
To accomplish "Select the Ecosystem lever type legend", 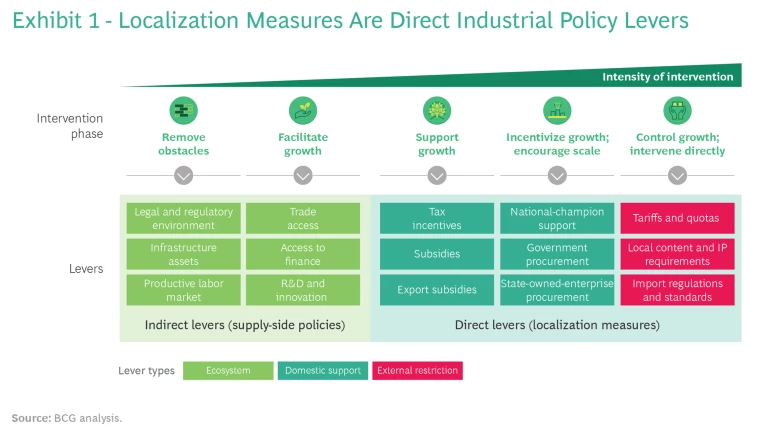I will point(228,371).
